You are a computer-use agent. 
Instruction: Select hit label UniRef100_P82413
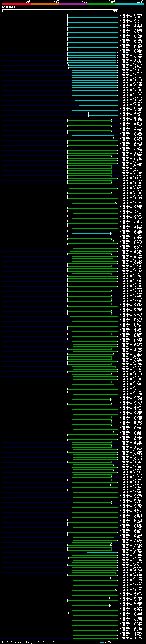coord(131,32)
